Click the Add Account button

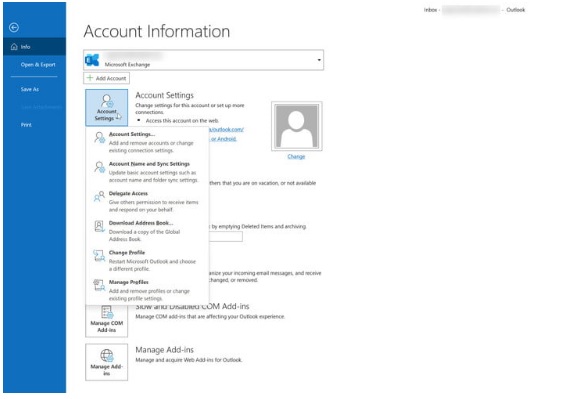(107, 78)
